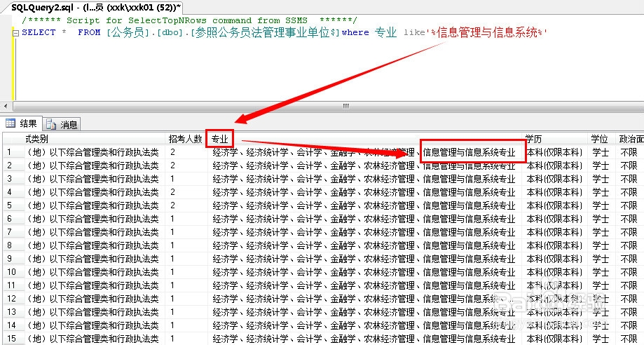Click the 专业 cell in row 9
The image size is (644, 345).
[x=364, y=259]
